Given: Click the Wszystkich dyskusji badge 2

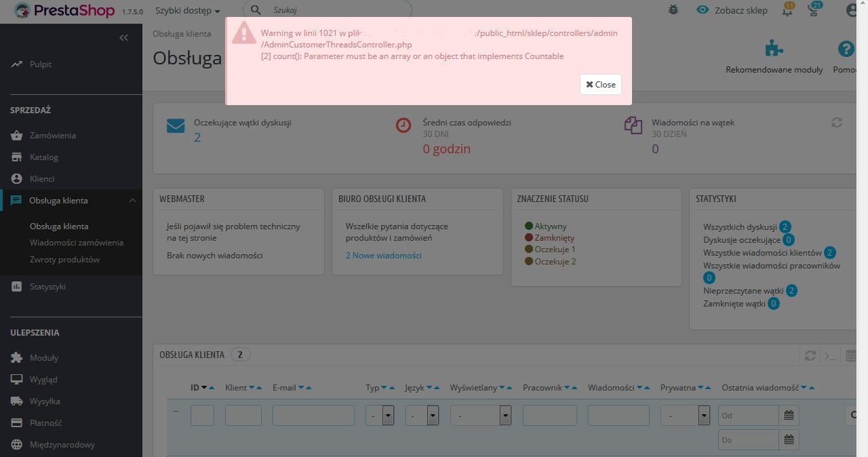Looking at the screenshot, I should pos(785,227).
